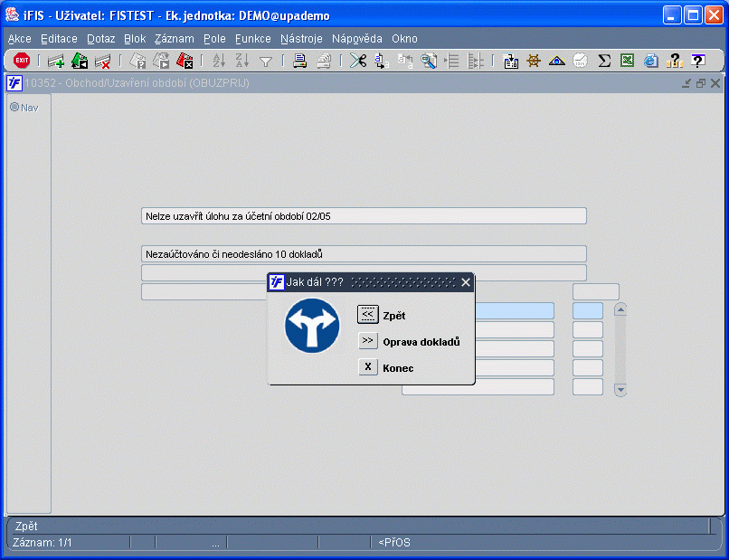The height and width of the screenshot is (560, 729).
Task: Click the red EXIT icon in toolbar
Action: pos(22,61)
